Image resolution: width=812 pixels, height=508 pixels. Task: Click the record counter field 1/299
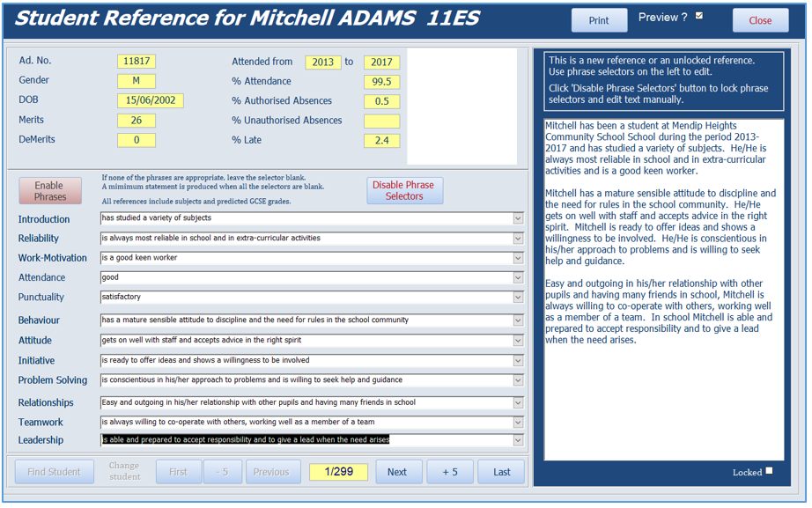339,472
